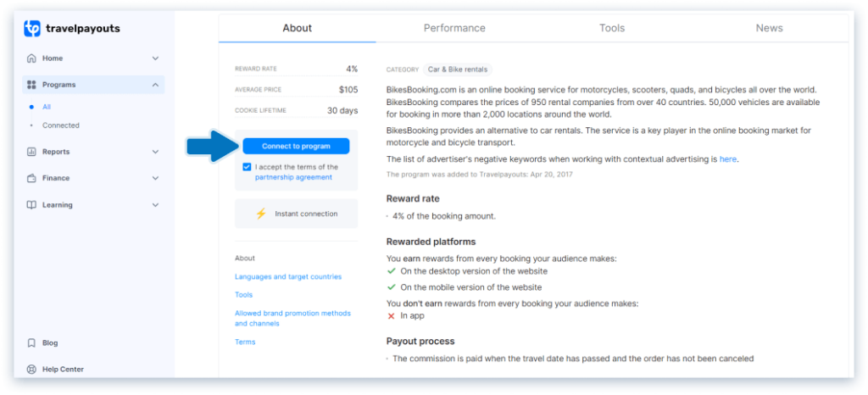The height and width of the screenshot is (395, 868).
Task: Click the Programs grid icon
Action: (x=31, y=85)
